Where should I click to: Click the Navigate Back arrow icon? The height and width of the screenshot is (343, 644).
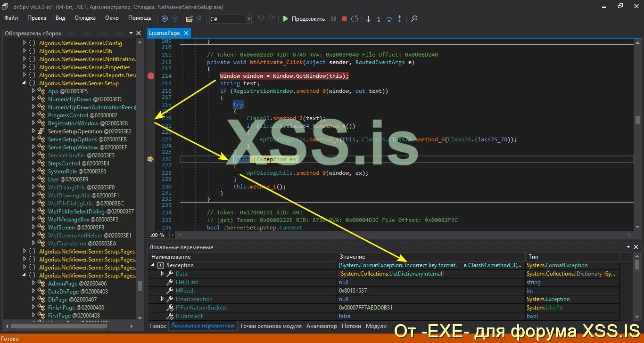tap(165, 19)
